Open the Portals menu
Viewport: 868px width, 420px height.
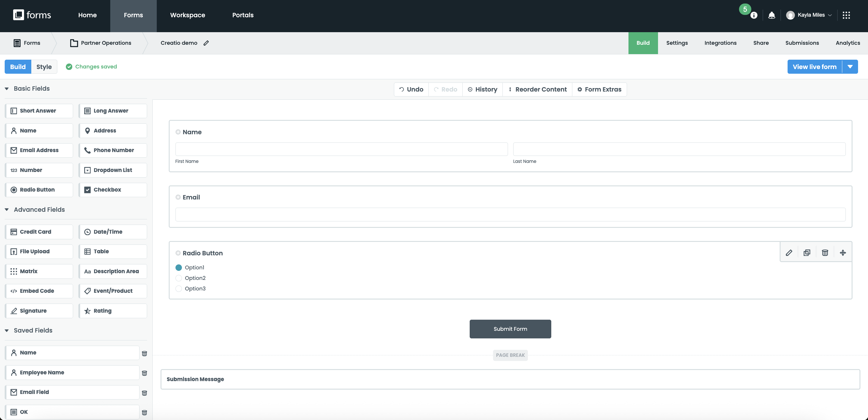pyautogui.click(x=243, y=15)
